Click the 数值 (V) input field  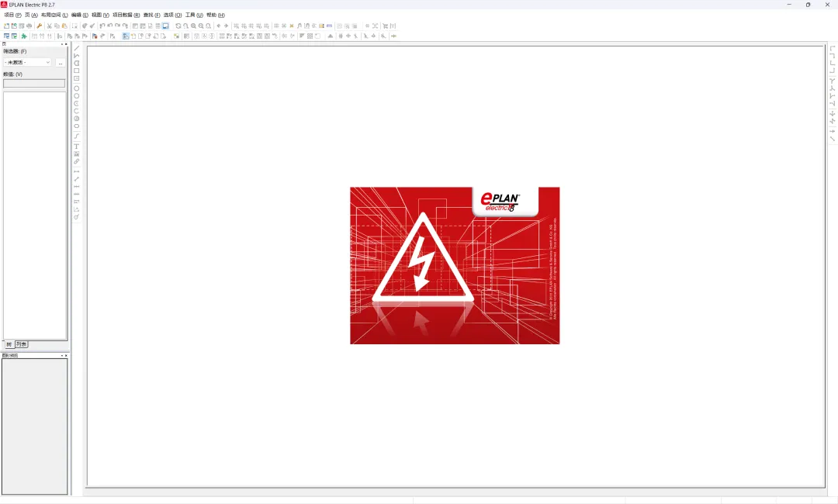pyautogui.click(x=34, y=83)
